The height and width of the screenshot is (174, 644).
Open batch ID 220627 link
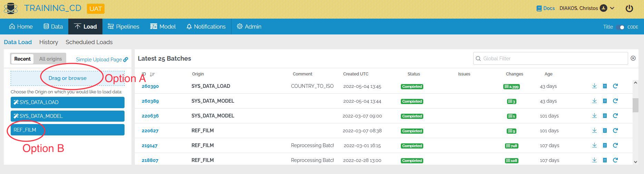[x=150, y=131]
